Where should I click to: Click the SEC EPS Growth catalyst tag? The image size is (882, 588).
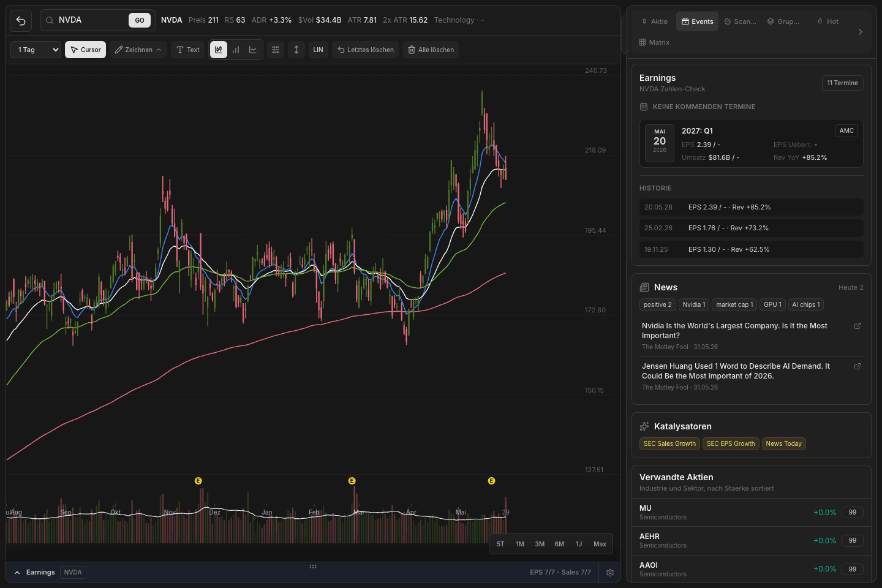coord(731,443)
